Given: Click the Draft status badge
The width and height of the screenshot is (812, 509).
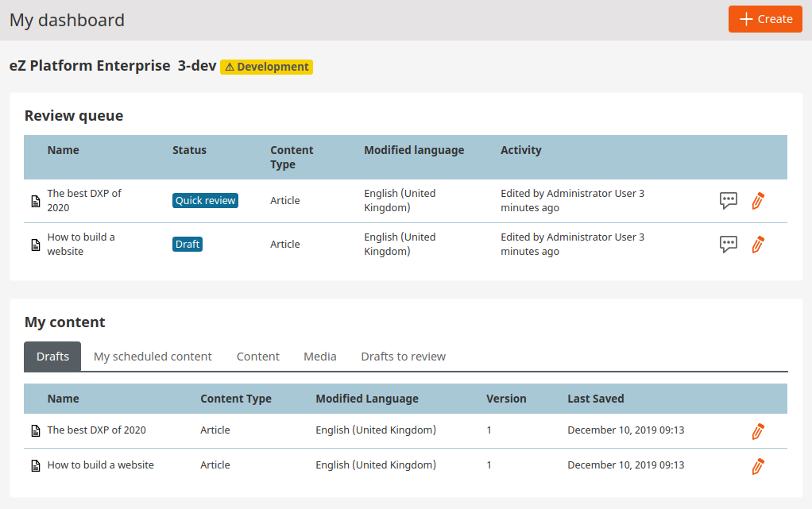Looking at the screenshot, I should (188, 244).
